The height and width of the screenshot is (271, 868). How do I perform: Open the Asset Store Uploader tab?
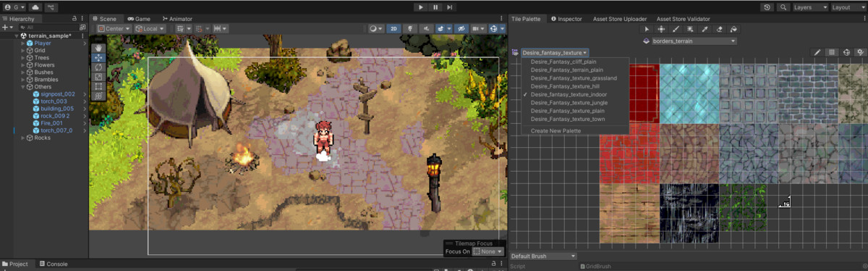(x=619, y=18)
